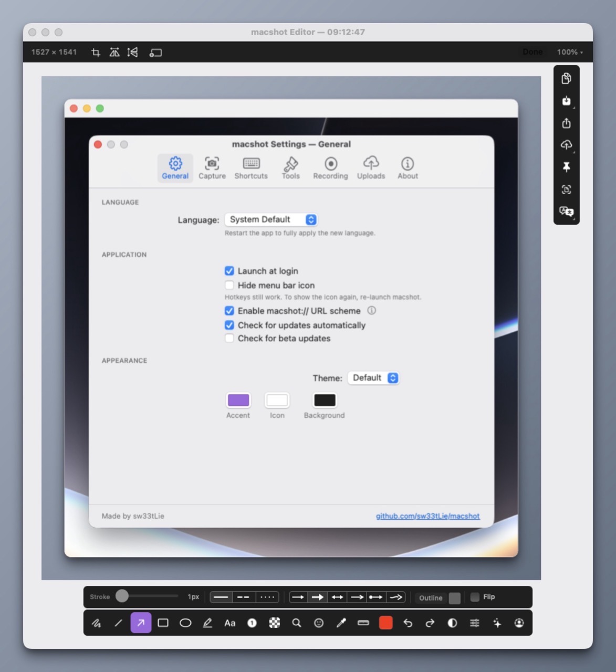The height and width of the screenshot is (672, 616).
Task: Flip the image vertically via top bar icon
Action: pos(133,52)
